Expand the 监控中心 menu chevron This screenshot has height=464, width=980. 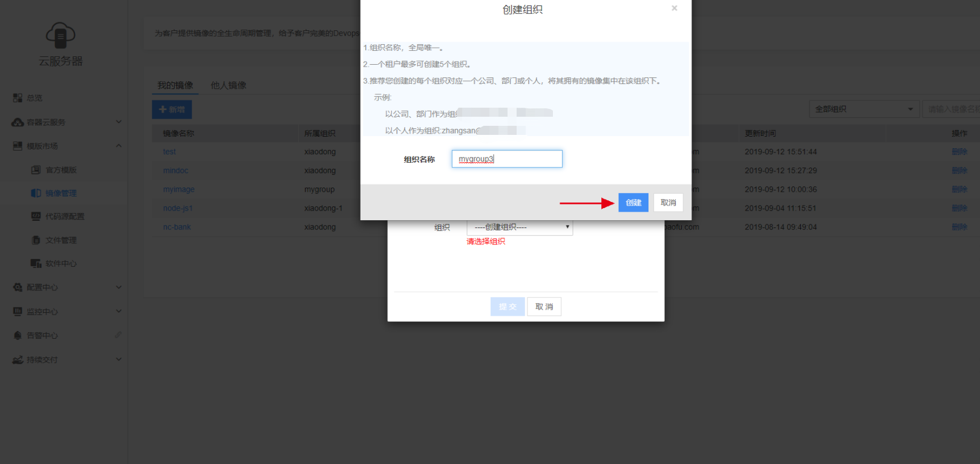pyautogui.click(x=119, y=311)
